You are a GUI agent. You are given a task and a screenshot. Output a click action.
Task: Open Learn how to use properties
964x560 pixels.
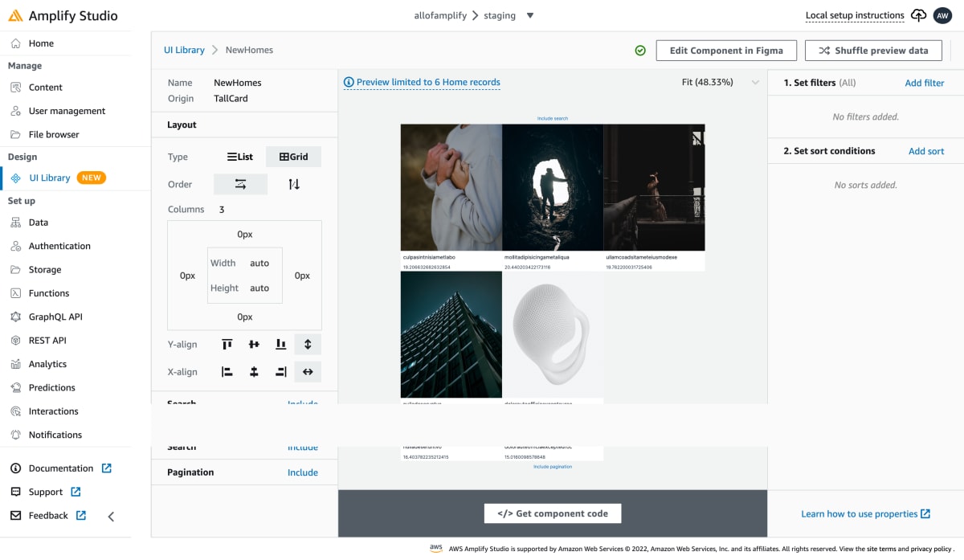point(865,513)
